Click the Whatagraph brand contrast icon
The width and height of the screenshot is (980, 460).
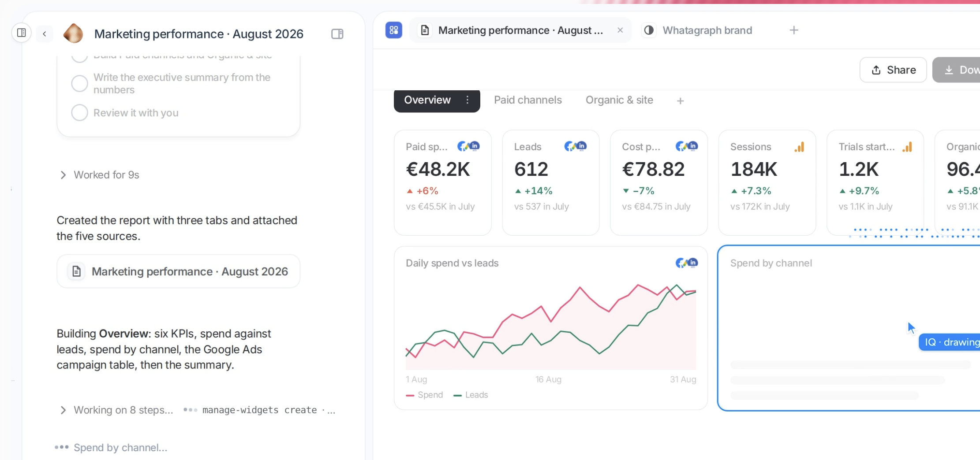click(x=648, y=30)
